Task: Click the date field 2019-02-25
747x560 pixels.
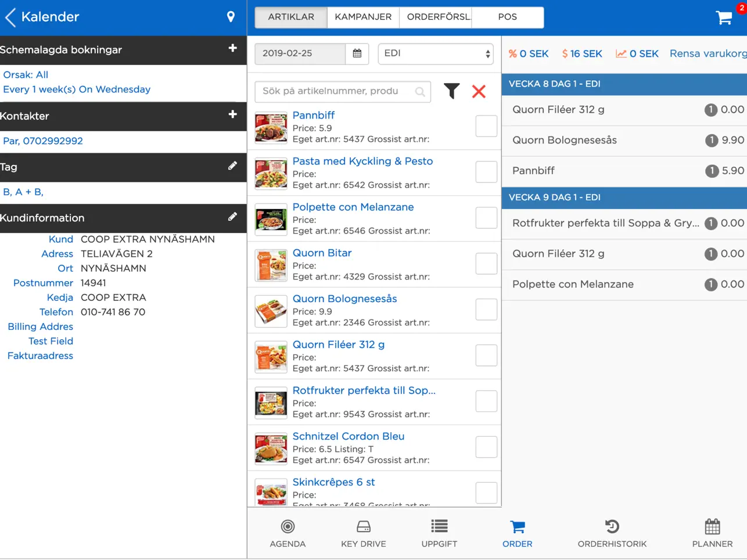Action: coord(300,53)
